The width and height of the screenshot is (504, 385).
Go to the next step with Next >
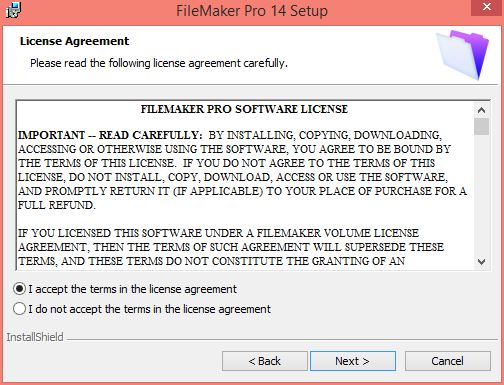click(353, 361)
